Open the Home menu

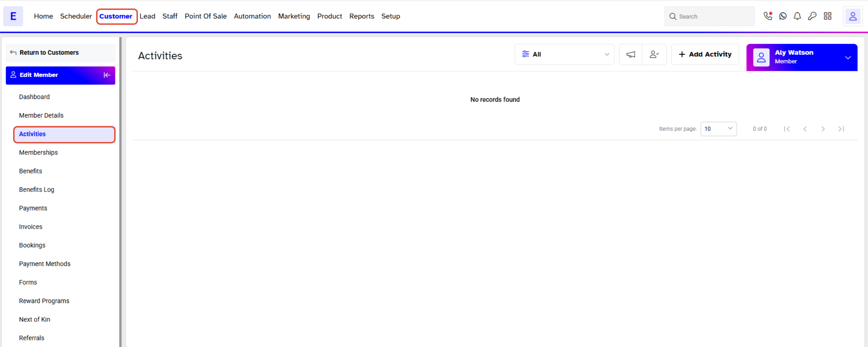click(43, 16)
